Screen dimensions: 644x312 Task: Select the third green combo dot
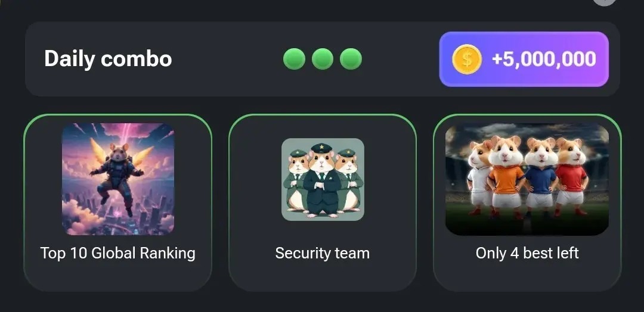point(351,58)
